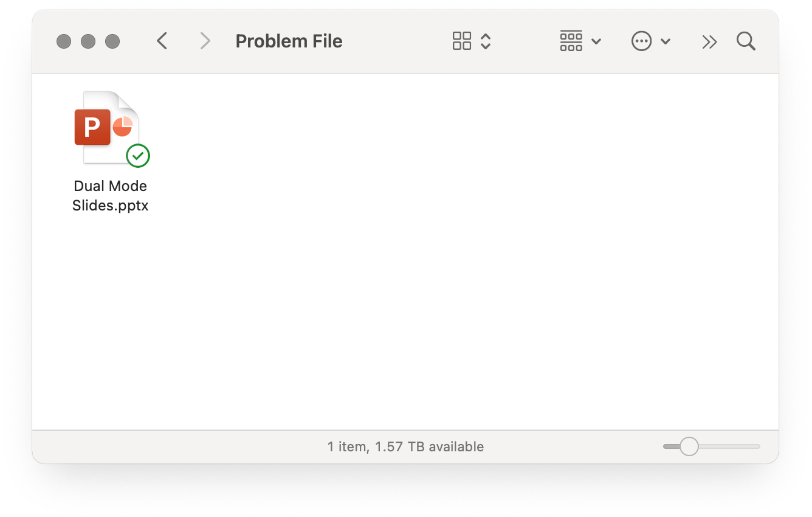Expand the Action menu chevron arrow
This screenshot has height=517, width=812.
tap(666, 42)
